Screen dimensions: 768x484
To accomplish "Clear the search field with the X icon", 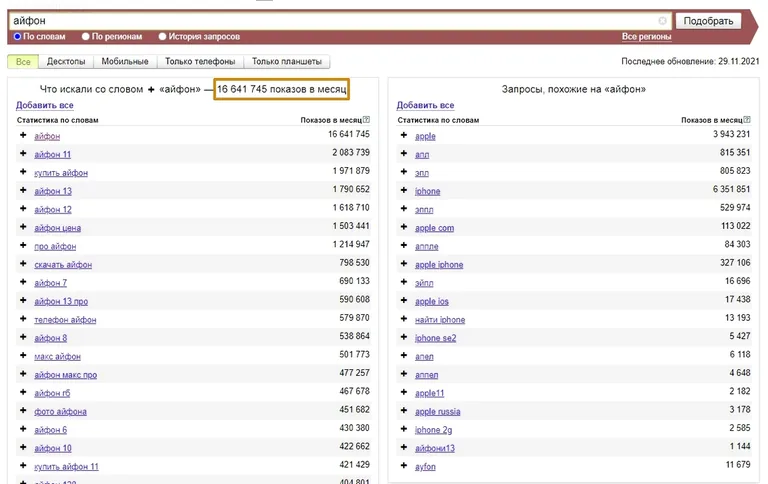I will (662, 21).
